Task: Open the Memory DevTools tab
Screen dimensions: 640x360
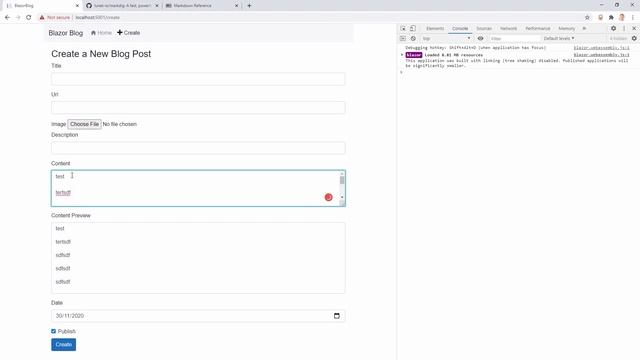Action: (x=567, y=29)
